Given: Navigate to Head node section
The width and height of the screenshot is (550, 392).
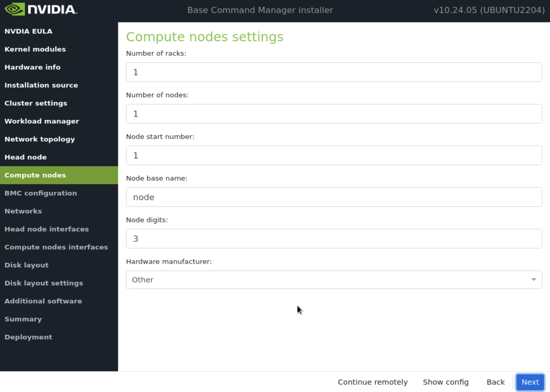Looking at the screenshot, I should click(x=25, y=157).
